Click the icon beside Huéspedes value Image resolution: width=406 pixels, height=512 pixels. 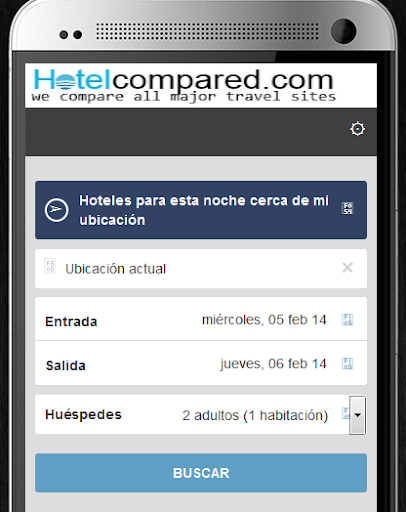[x=346, y=413]
